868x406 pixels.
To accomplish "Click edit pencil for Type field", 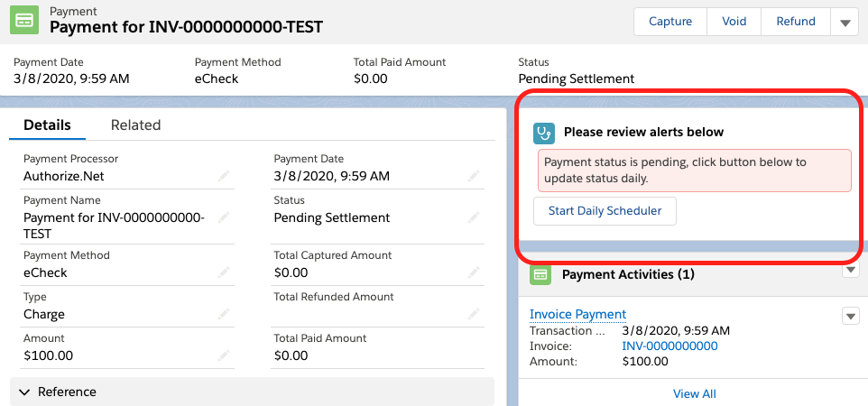I will [x=224, y=314].
